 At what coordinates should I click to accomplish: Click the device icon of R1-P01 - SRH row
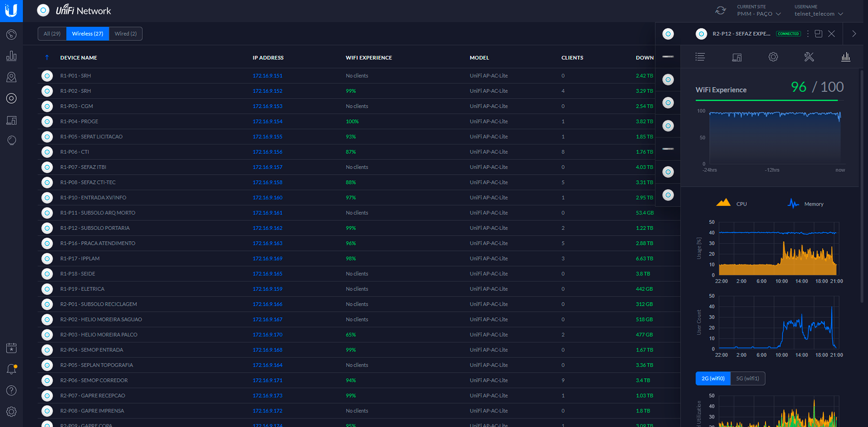point(47,76)
